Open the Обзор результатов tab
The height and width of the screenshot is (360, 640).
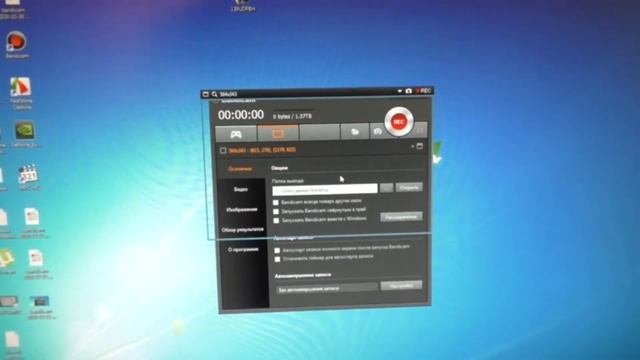[x=242, y=230]
